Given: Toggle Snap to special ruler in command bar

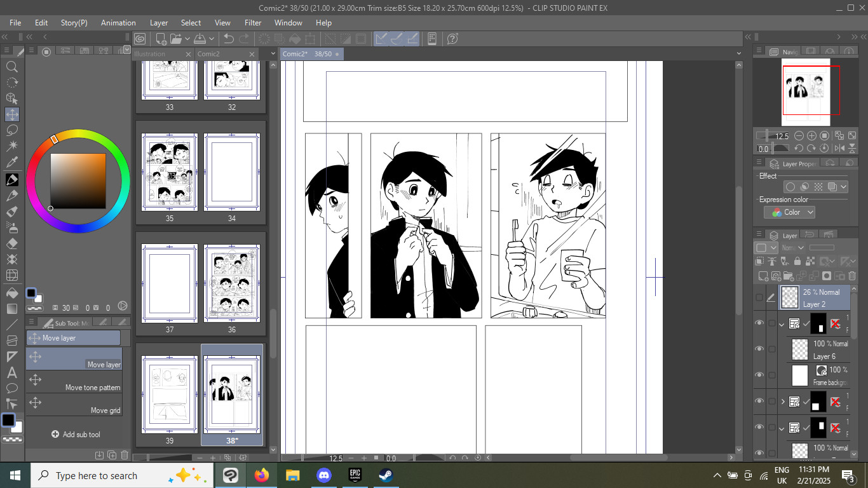Looking at the screenshot, I should pyautogui.click(x=397, y=39).
